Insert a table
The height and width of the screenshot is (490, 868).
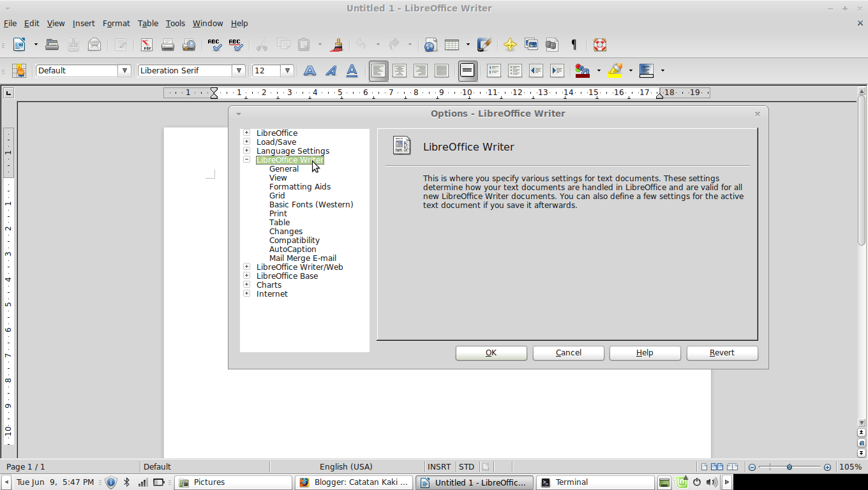tap(451, 45)
